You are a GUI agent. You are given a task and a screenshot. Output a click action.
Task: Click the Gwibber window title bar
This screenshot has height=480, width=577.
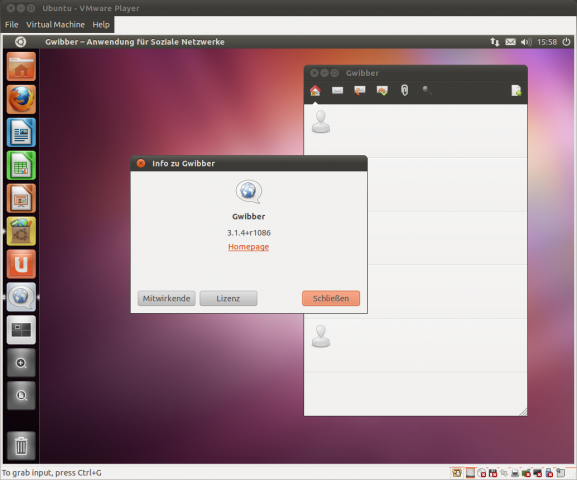416,73
